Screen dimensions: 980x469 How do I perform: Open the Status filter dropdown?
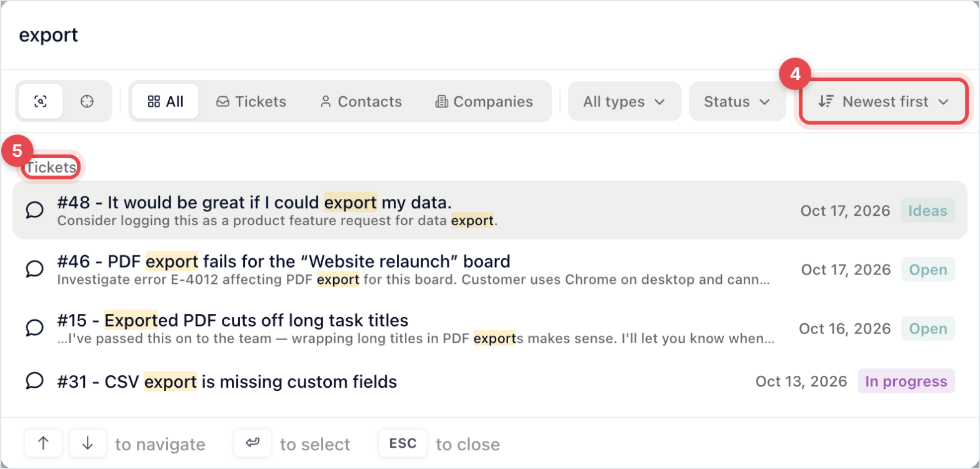pos(737,101)
